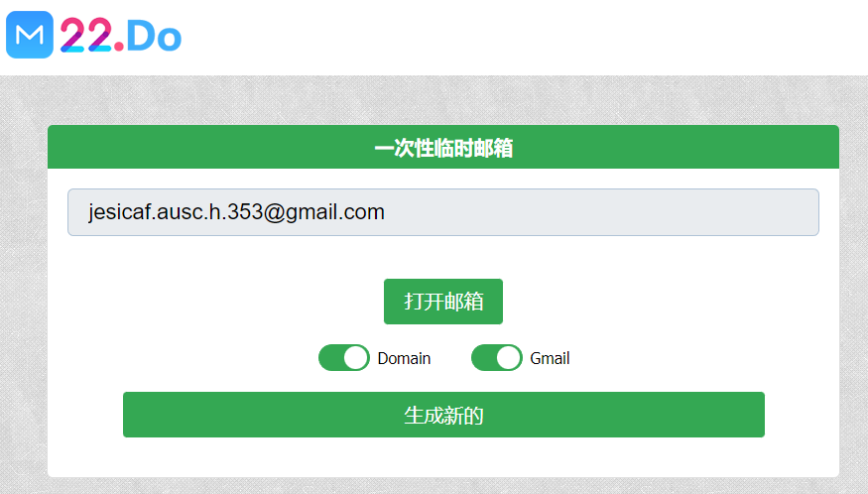Image resolution: width=868 pixels, height=494 pixels.
Task: Click the white knob of the Domain switch
Action: [356, 358]
